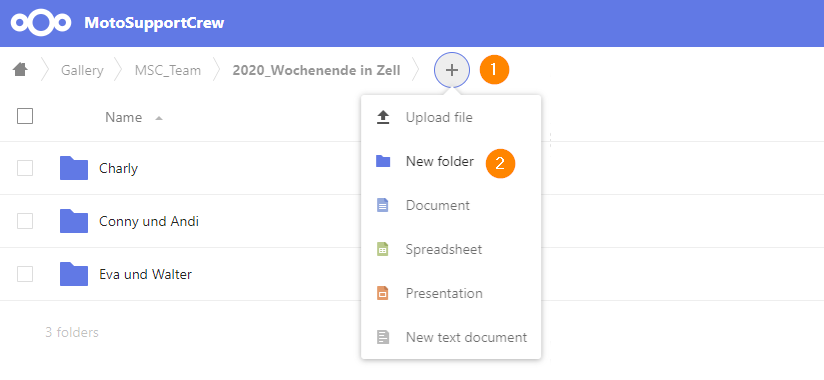
Task: Click the orange Presentation icon
Action: tap(383, 293)
